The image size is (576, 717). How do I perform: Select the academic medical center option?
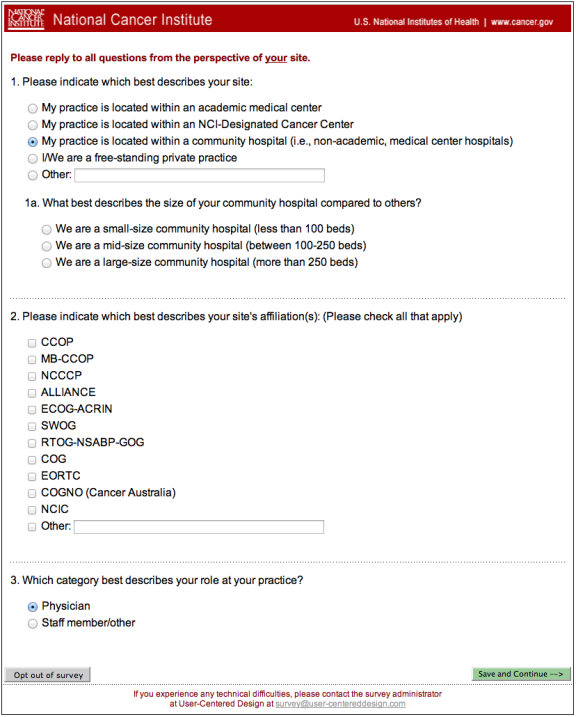coord(32,108)
